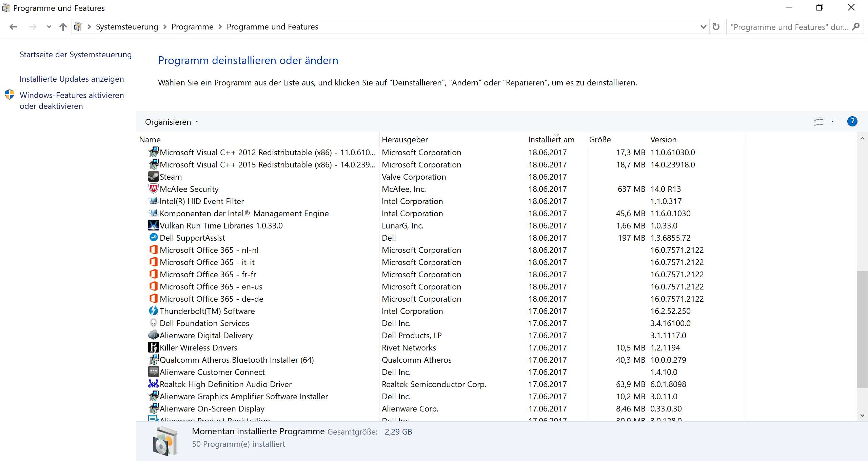Open the help question mark button
Viewport: 868px width, 461px height.
[x=852, y=121]
